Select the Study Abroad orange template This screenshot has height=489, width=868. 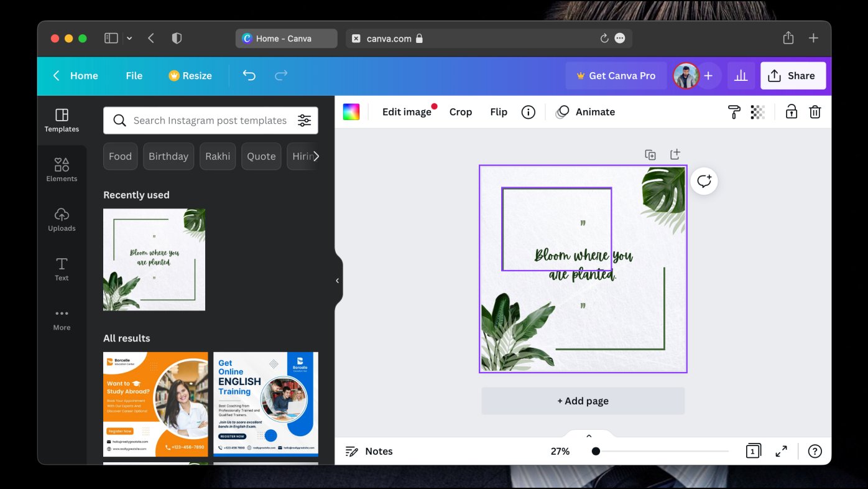(x=155, y=404)
